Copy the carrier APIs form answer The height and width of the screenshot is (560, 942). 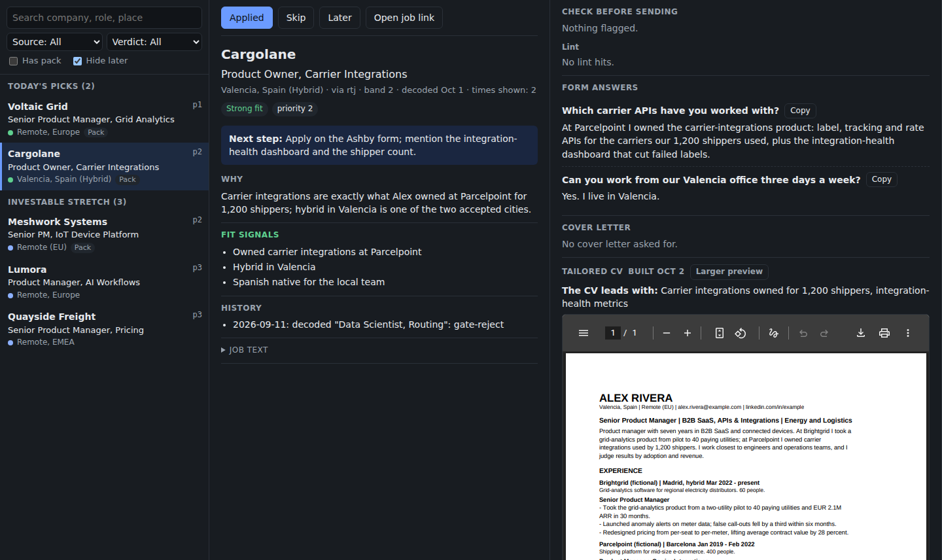click(x=800, y=111)
